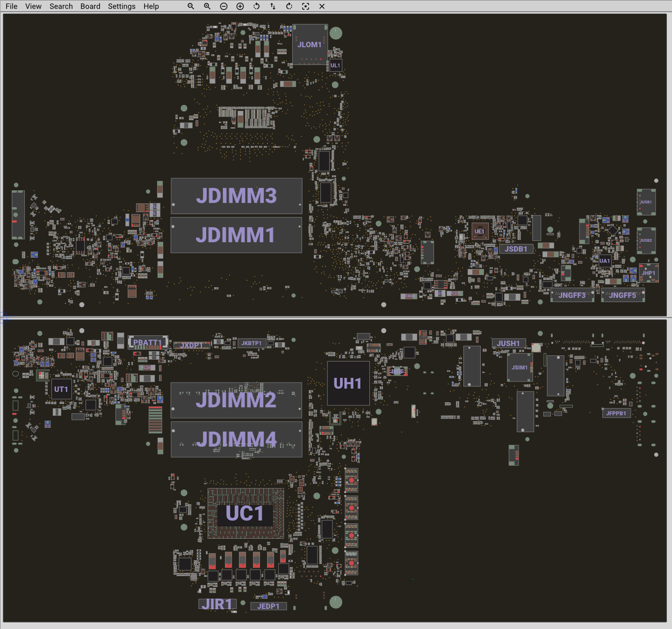Open the View menu
The height and width of the screenshot is (629, 672).
33,6
